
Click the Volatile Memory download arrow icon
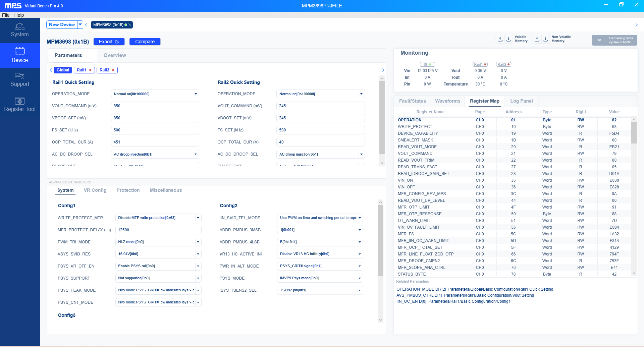point(508,39)
